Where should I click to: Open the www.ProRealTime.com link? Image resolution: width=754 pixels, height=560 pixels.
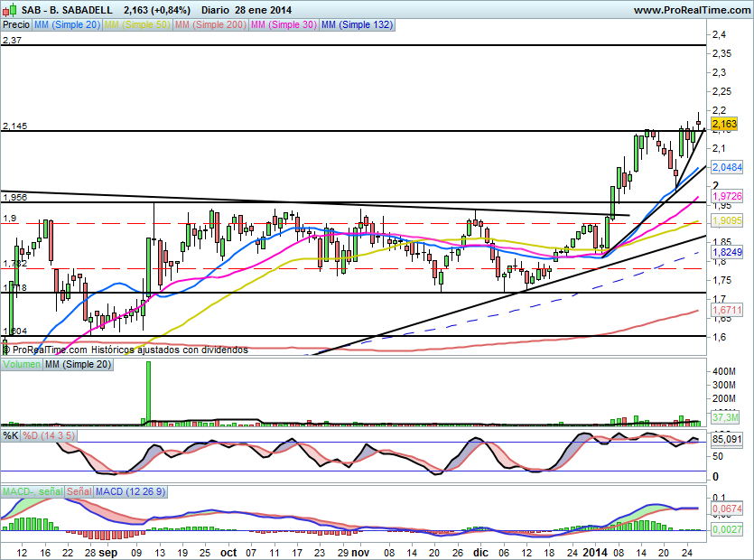[x=692, y=10]
